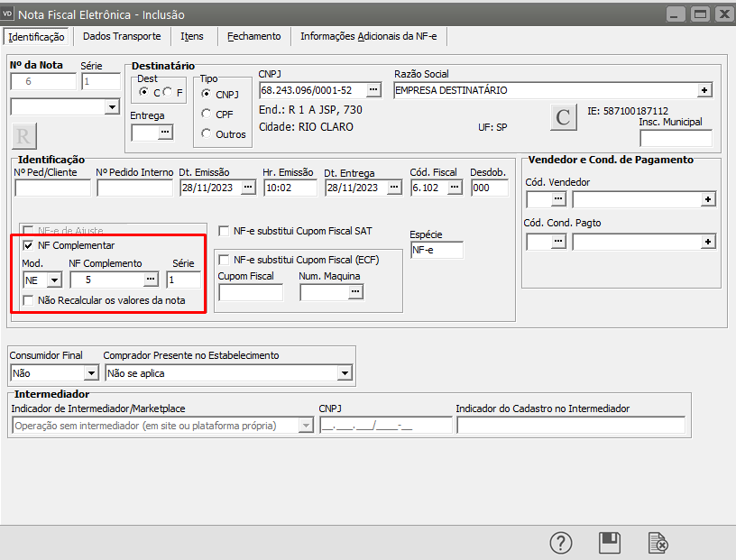Image resolution: width=736 pixels, height=560 pixels.
Task: Uncheck the NF Complementar checkbox
Action: [29, 245]
